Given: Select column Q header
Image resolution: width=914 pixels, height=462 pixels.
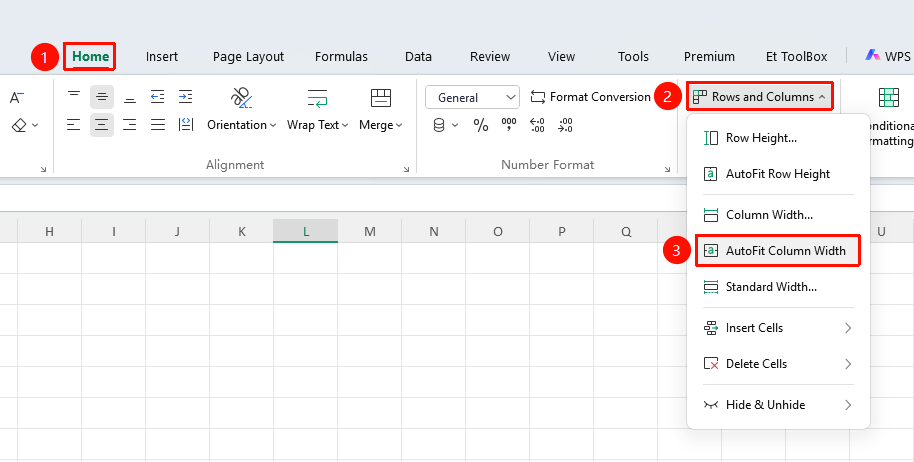Looking at the screenshot, I should point(625,231).
